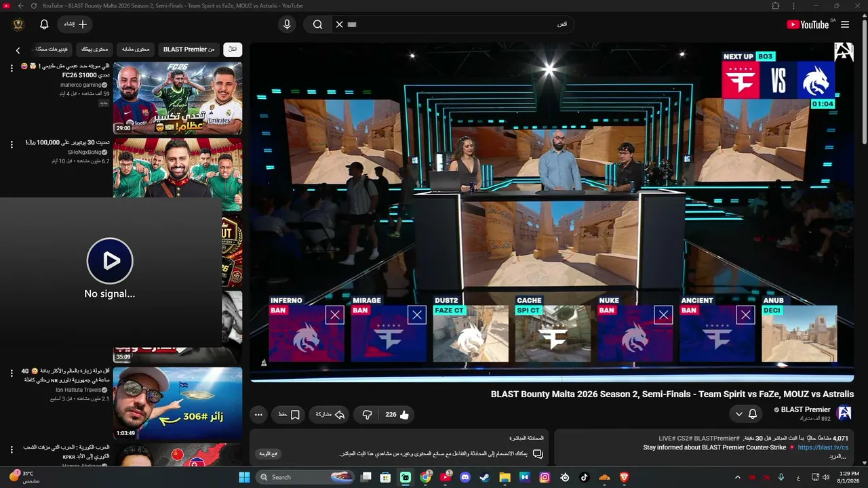The height and width of the screenshot is (488, 868).
Task: Select the 'فيديوهات' filter chip
Action: 52,49
